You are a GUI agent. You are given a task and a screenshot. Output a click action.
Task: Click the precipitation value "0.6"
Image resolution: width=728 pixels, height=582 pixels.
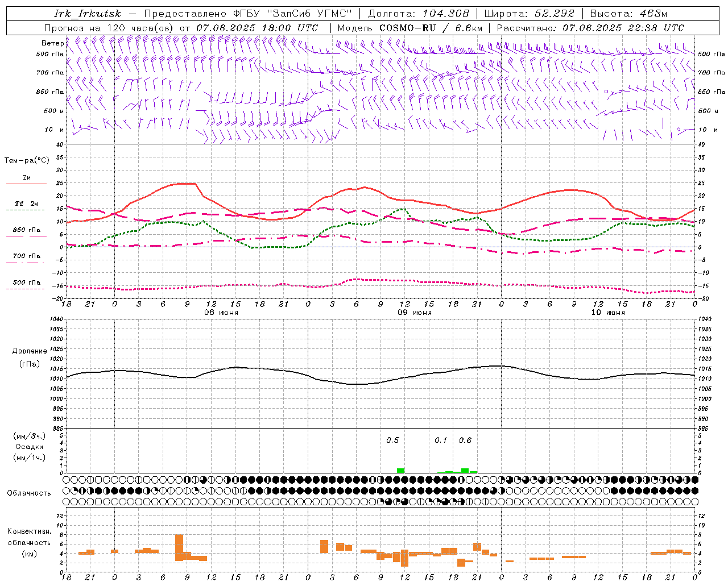click(x=465, y=440)
